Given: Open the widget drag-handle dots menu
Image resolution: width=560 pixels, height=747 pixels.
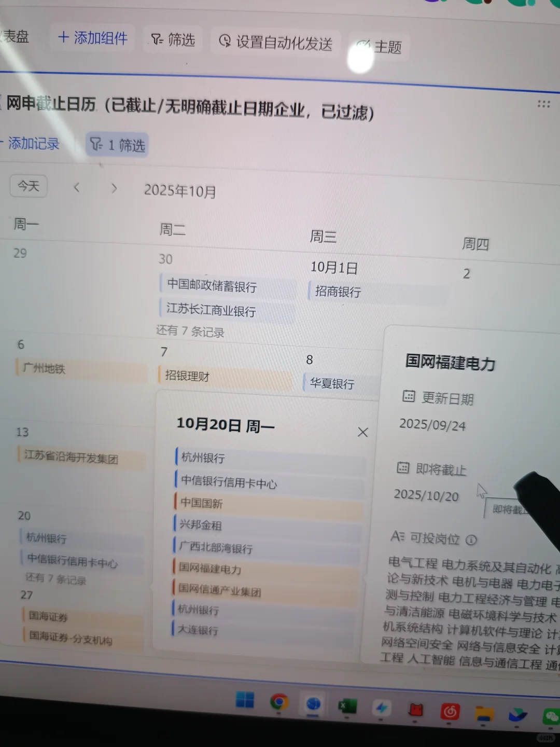Looking at the screenshot, I should coord(543,104).
